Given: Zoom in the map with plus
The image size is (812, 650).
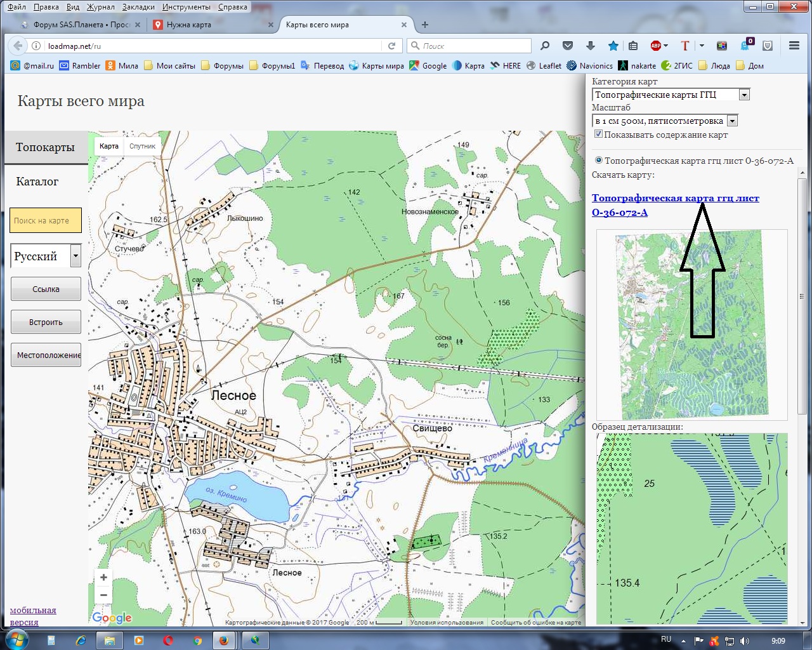Looking at the screenshot, I should point(103,578).
